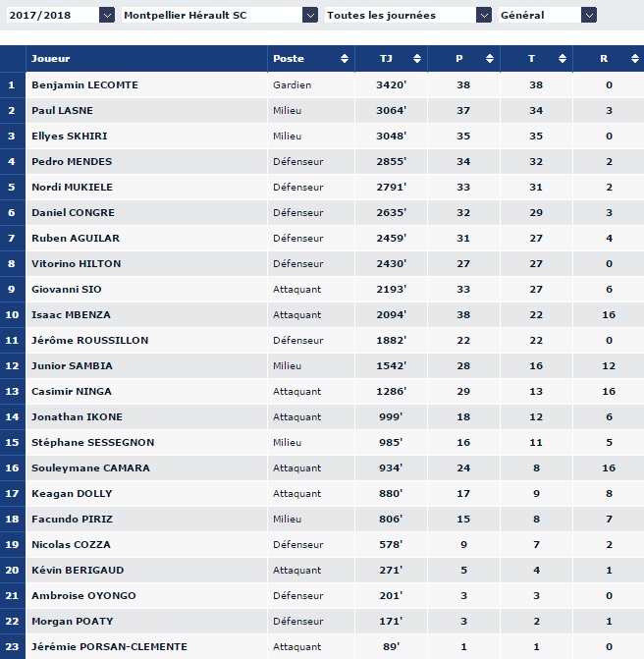This screenshot has height=659, width=644.
Task: Select player Paul LASNE
Action: [x=62, y=111]
